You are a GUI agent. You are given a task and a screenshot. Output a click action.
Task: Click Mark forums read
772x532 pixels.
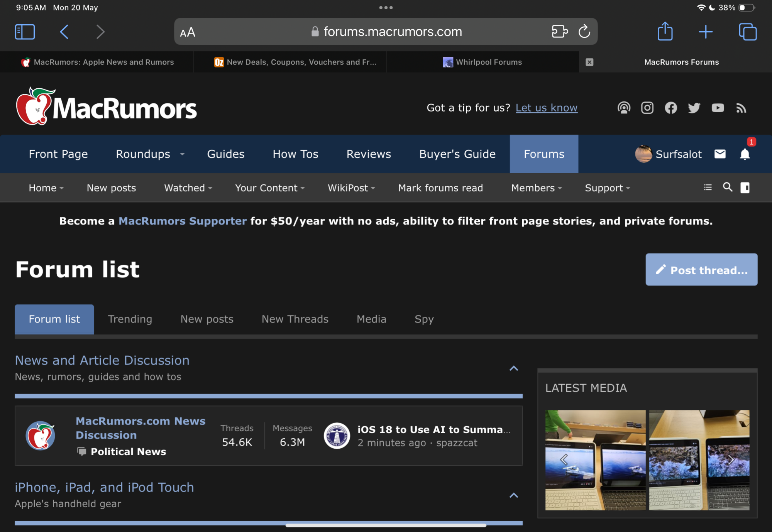[440, 188]
